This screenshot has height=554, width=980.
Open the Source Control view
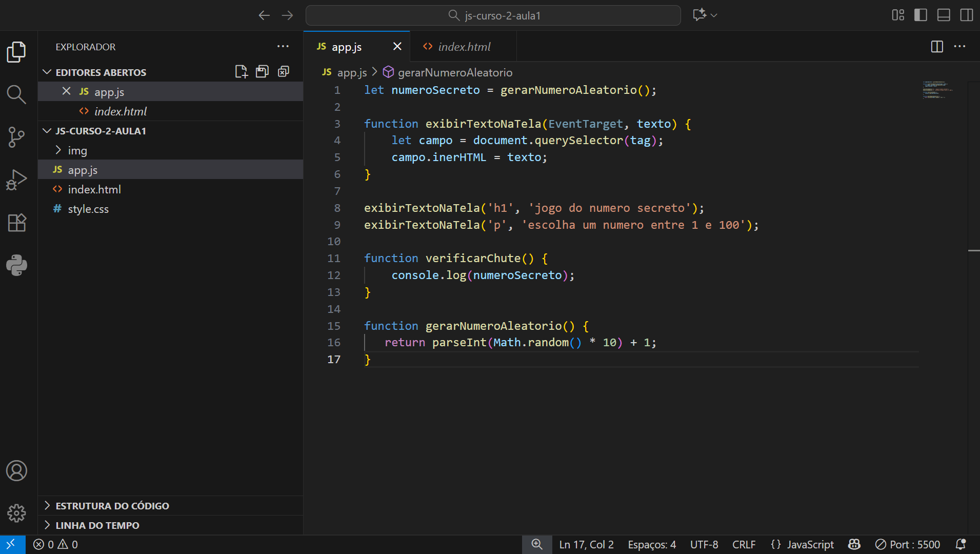tap(16, 137)
